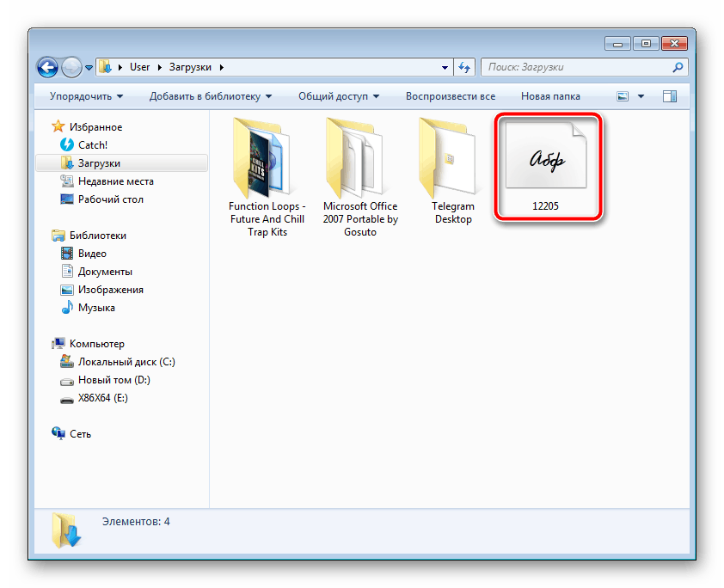
Task: Click the refresh button next to address bar
Action: (x=464, y=67)
